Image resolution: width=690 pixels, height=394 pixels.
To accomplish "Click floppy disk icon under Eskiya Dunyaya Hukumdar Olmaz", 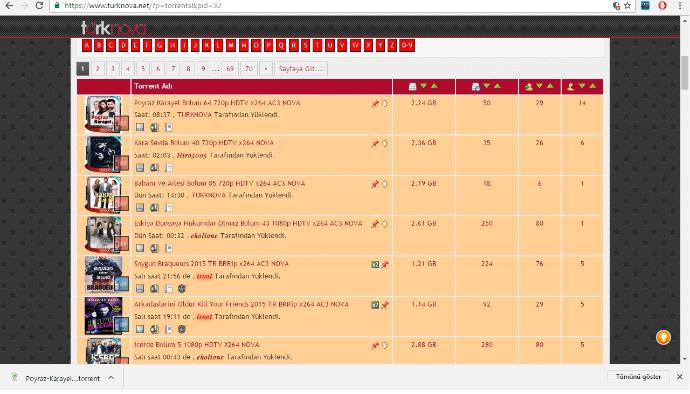I will (x=140, y=248).
